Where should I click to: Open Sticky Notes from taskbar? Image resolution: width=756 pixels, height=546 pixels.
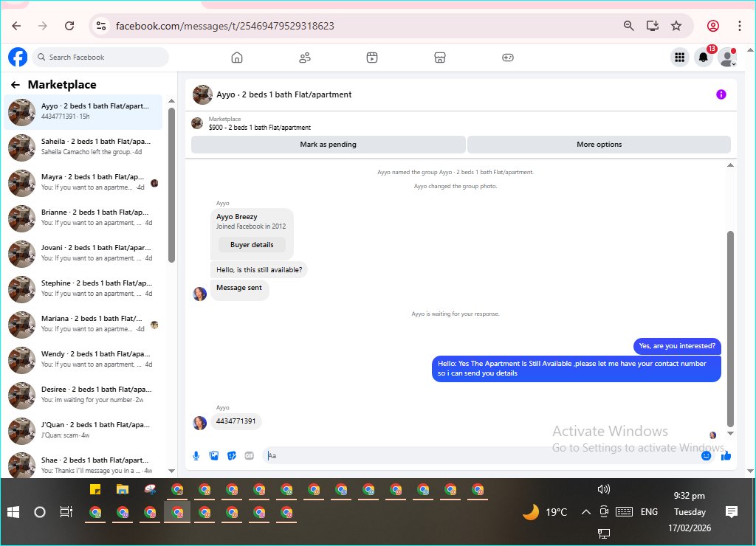[x=95, y=490]
